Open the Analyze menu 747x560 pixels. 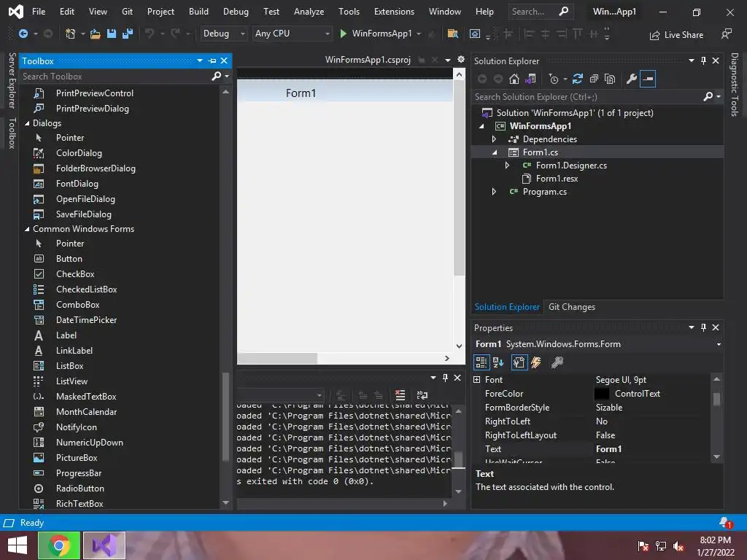pyautogui.click(x=309, y=12)
